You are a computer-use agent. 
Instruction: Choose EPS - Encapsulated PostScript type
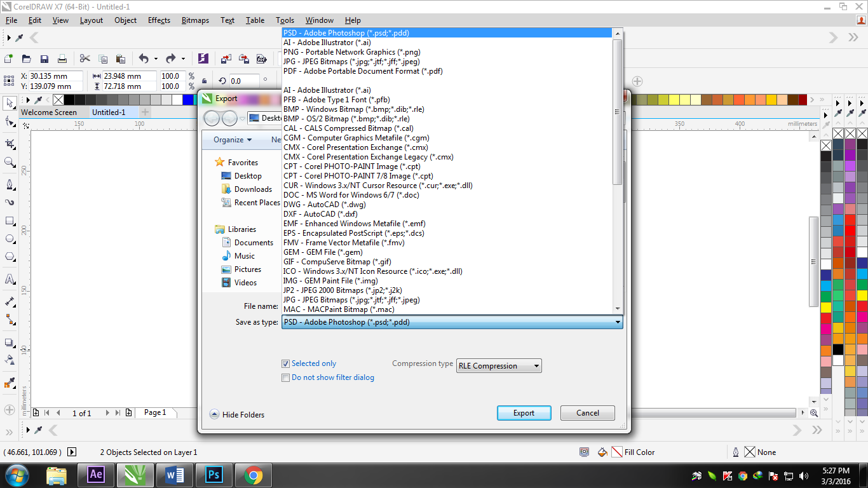(x=354, y=233)
